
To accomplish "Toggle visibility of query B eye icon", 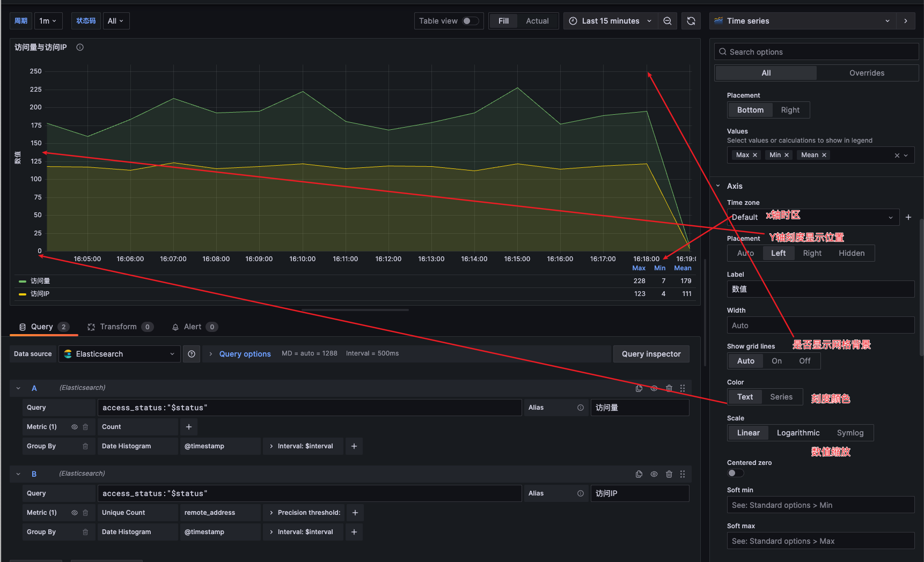I will (654, 474).
